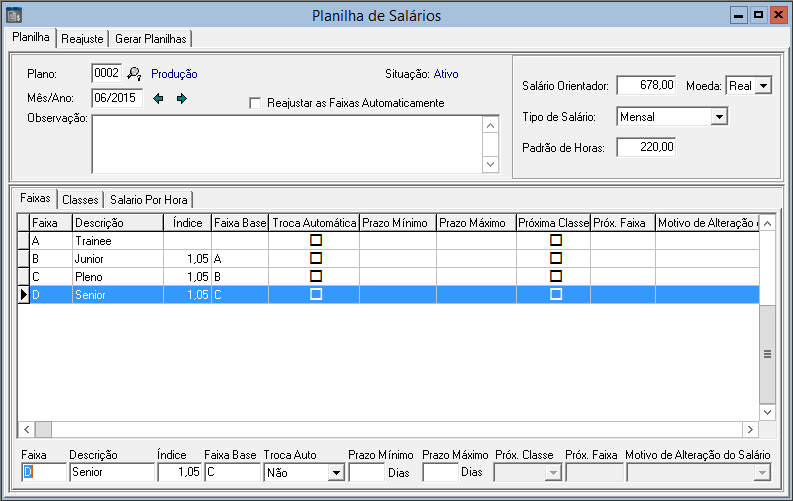The height and width of the screenshot is (501, 793).
Task: Go to previous month with left arrow
Action: pos(159,98)
